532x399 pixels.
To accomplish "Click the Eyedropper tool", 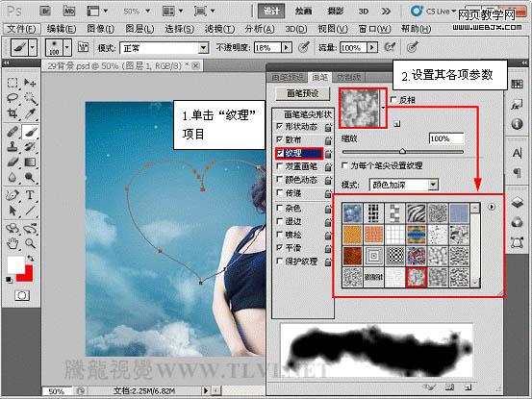I will pos(30,113).
